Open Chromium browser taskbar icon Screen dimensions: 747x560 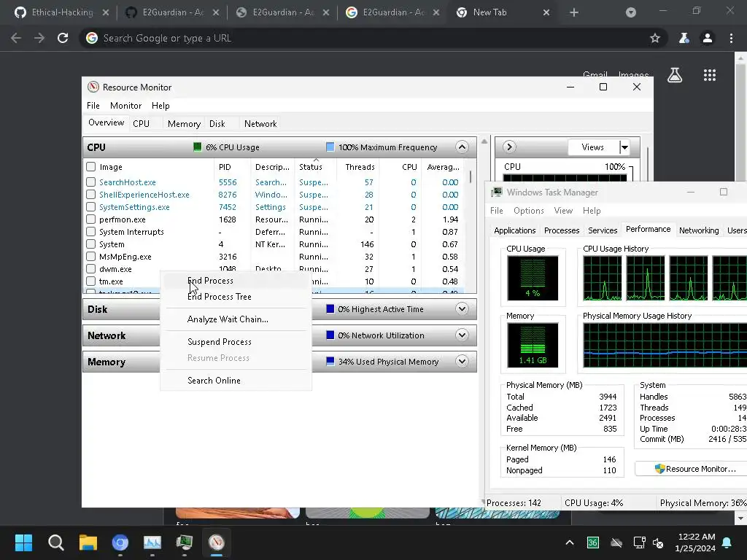120,542
